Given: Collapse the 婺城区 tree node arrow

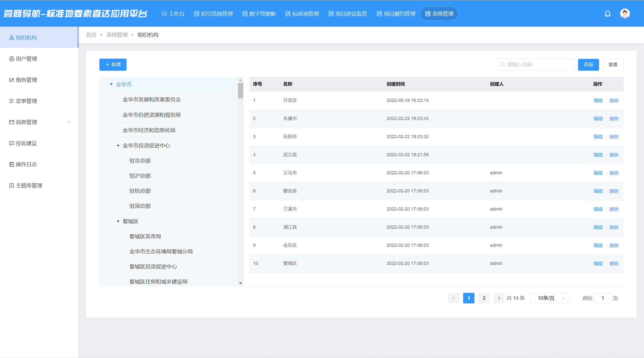Looking at the screenshot, I should pos(118,221).
